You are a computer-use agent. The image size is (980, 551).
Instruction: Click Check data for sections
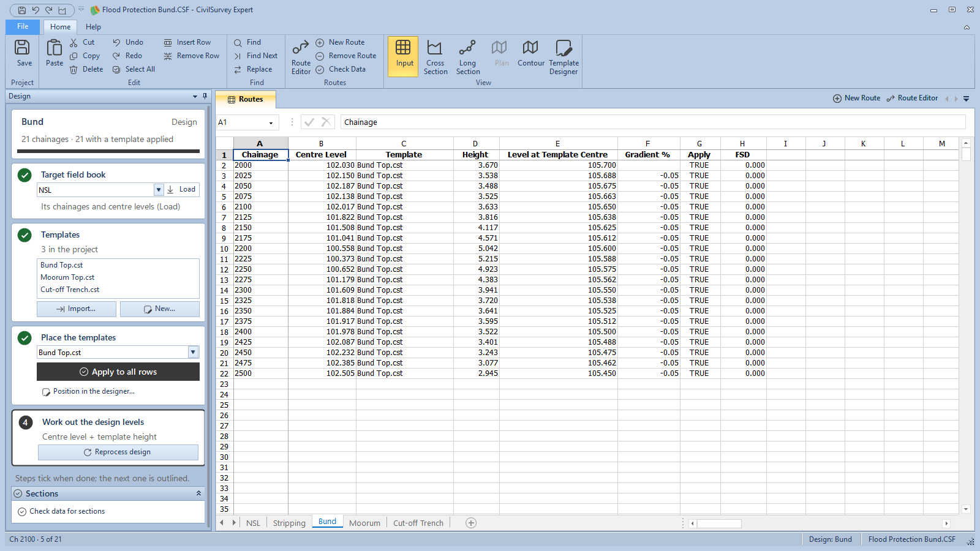61,511
